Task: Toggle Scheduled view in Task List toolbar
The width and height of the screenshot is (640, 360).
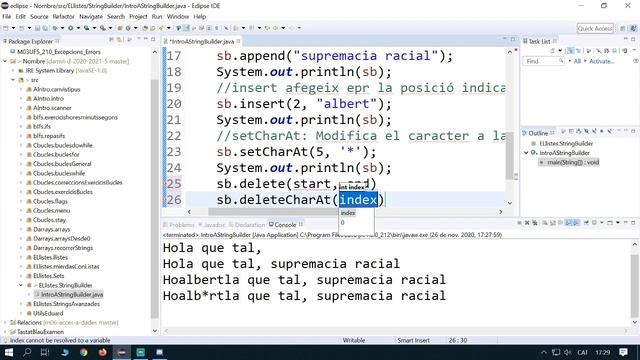Action: [578, 51]
